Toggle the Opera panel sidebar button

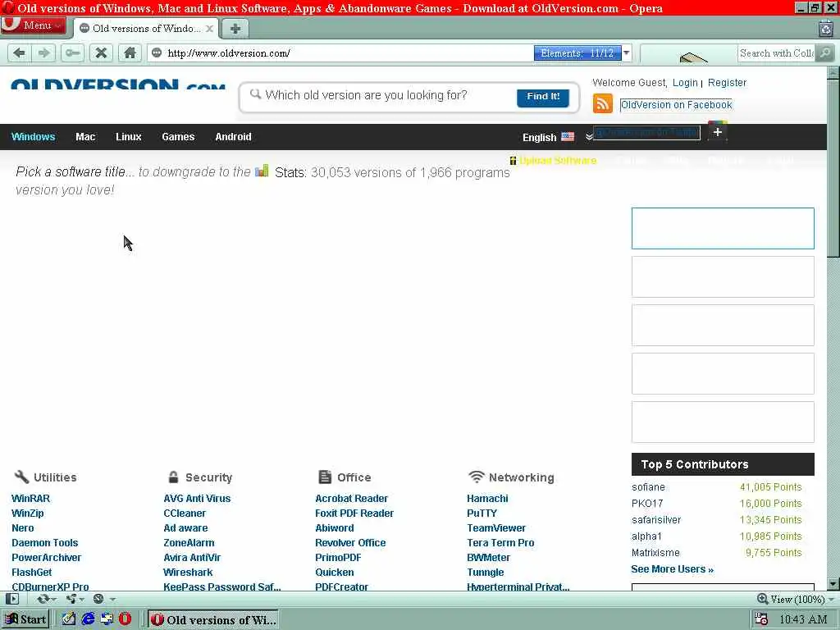pos(11,599)
